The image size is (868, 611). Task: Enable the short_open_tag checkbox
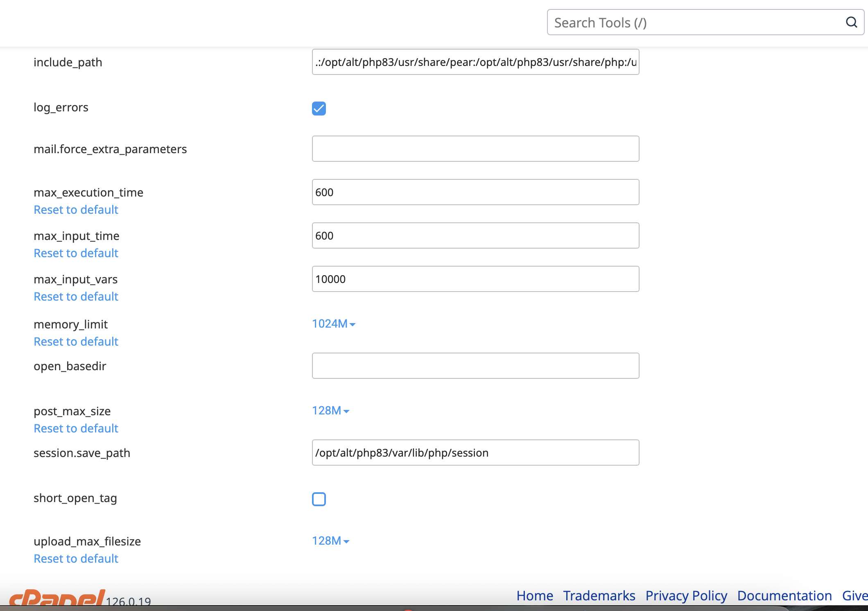(319, 499)
